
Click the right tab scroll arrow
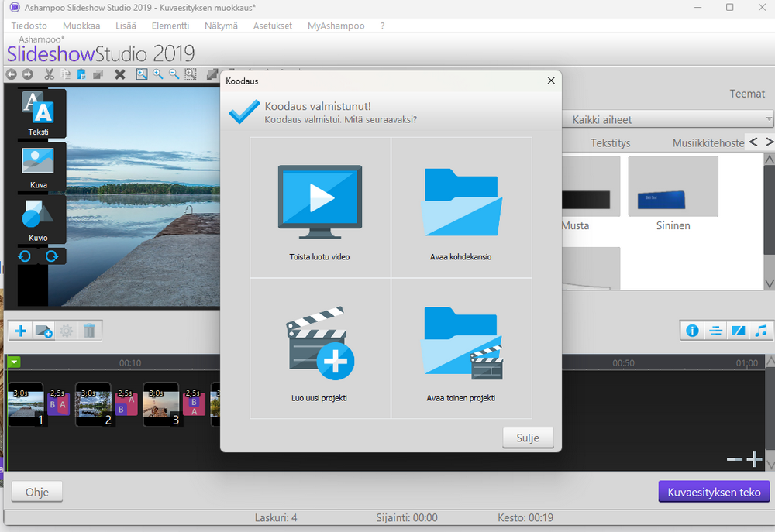pyautogui.click(x=769, y=142)
